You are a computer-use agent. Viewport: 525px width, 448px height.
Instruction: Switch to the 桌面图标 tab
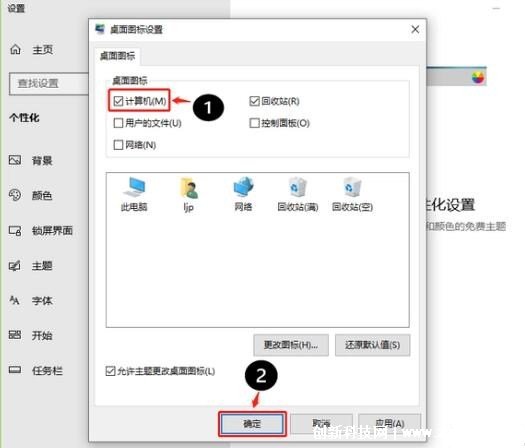coord(118,56)
